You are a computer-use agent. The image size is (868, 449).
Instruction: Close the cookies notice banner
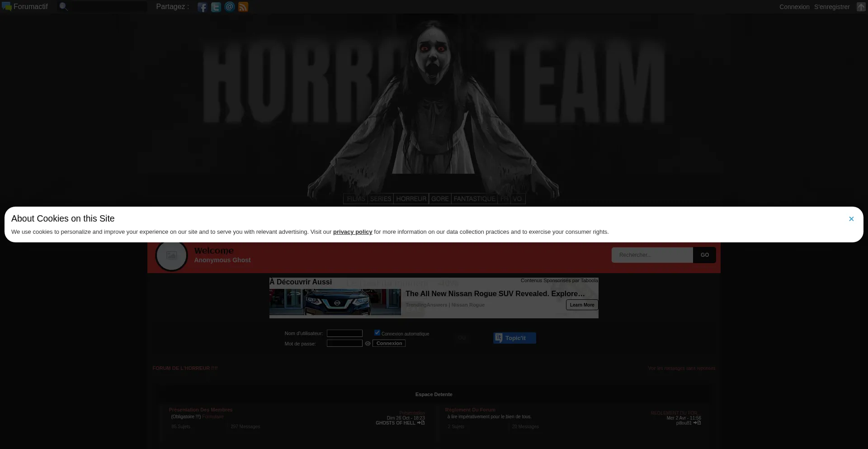851,219
